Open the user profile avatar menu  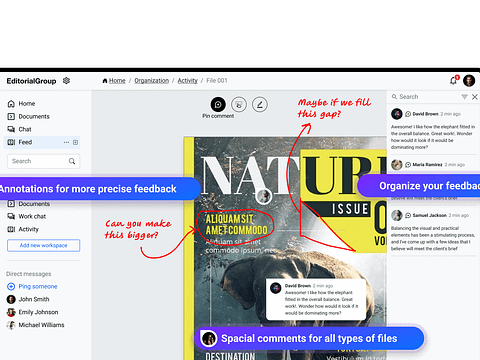click(x=469, y=81)
